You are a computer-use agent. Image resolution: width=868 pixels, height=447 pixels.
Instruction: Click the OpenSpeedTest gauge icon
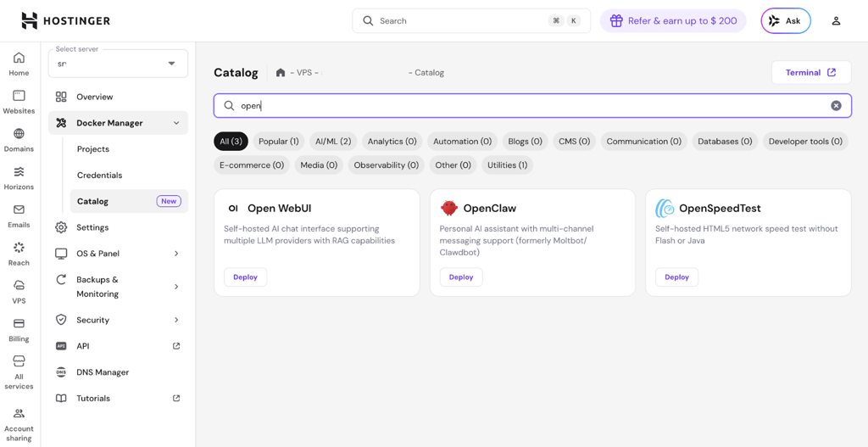(665, 209)
